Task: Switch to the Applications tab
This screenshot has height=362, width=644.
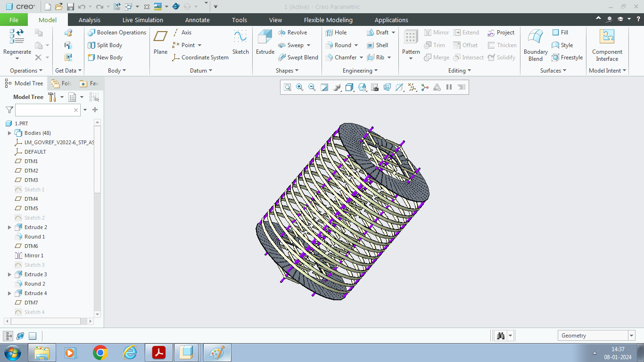Action: (x=391, y=20)
